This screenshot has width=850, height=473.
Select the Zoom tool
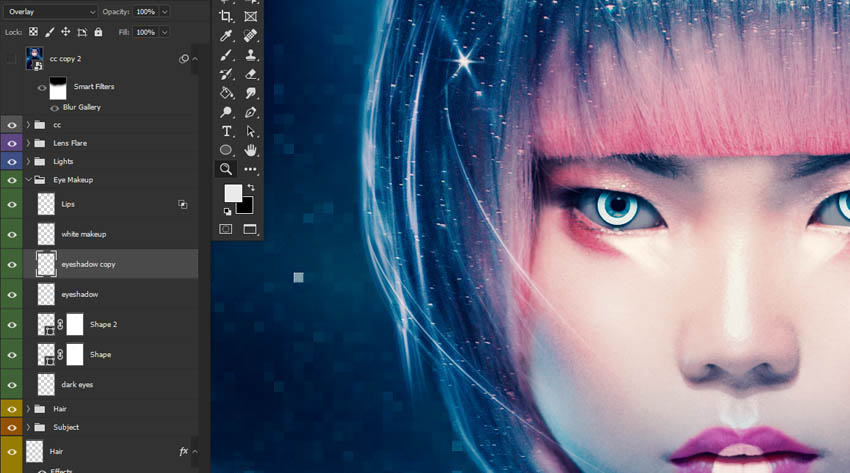226,169
